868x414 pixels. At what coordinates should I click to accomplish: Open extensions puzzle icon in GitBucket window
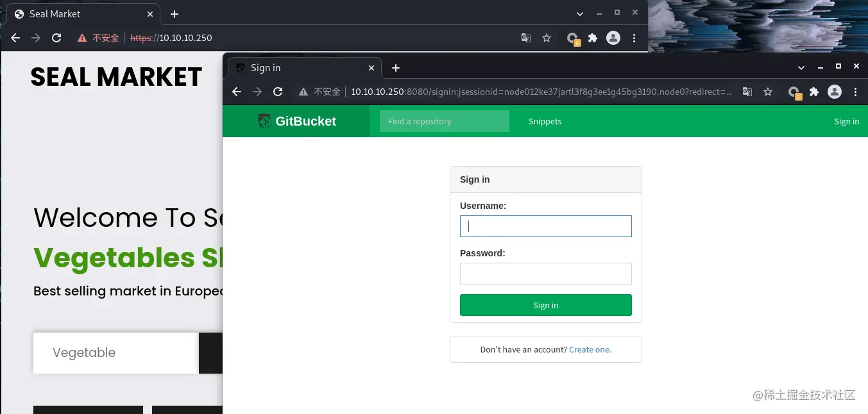coord(814,92)
